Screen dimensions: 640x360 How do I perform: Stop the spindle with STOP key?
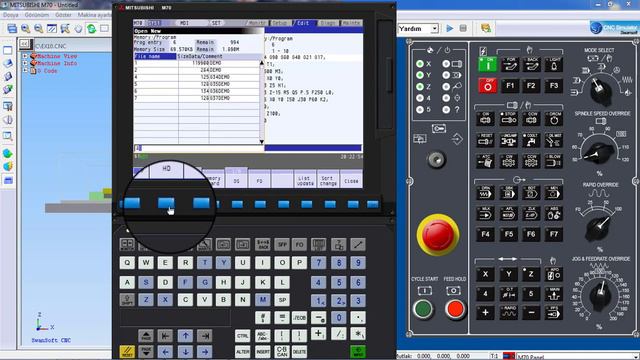[509, 119]
